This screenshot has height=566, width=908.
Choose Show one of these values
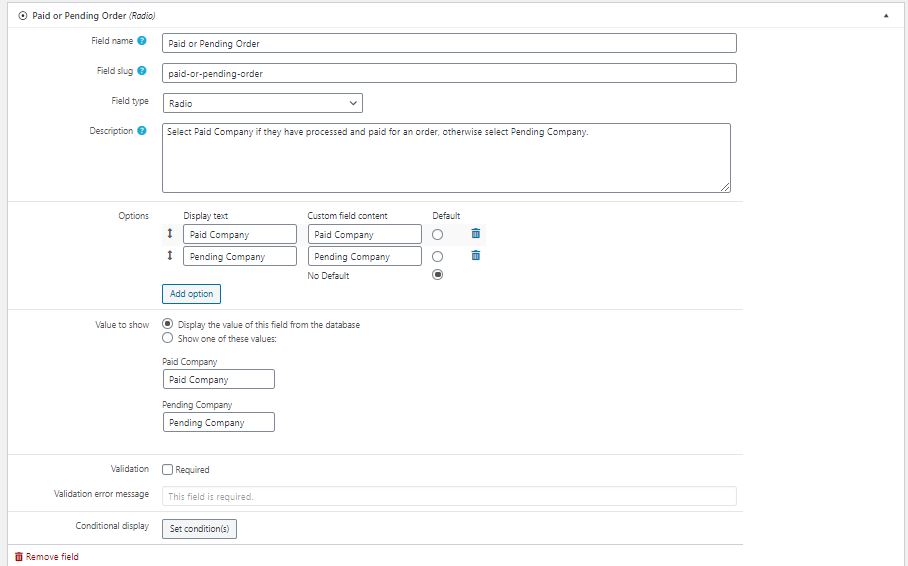(167, 338)
